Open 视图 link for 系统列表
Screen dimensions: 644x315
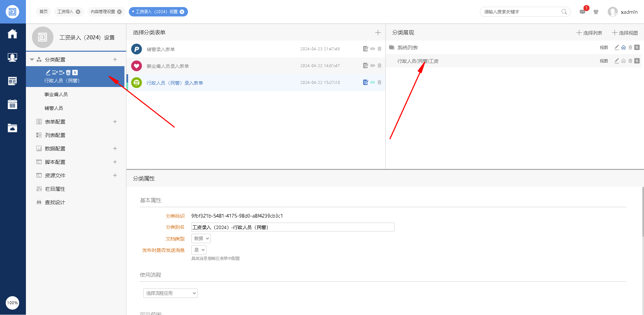tap(604, 48)
